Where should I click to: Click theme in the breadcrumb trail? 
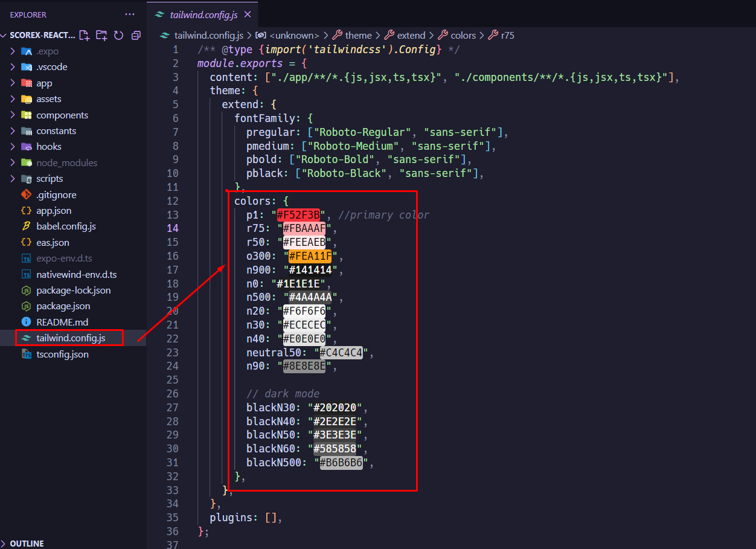tap(358, 35)
